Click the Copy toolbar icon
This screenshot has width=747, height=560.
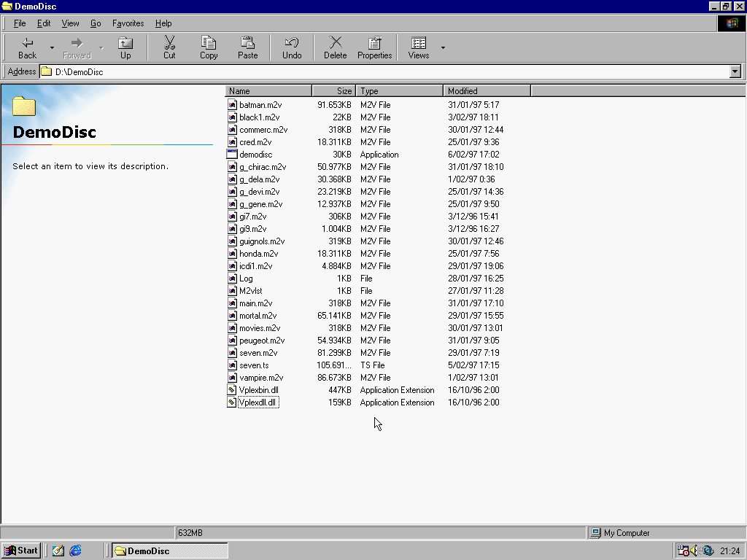209,44
